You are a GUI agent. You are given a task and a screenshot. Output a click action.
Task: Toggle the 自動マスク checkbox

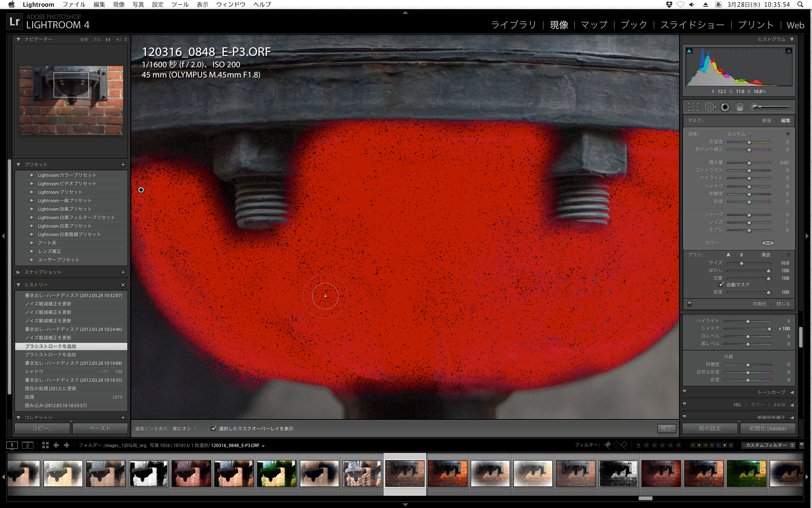point(721,284)
